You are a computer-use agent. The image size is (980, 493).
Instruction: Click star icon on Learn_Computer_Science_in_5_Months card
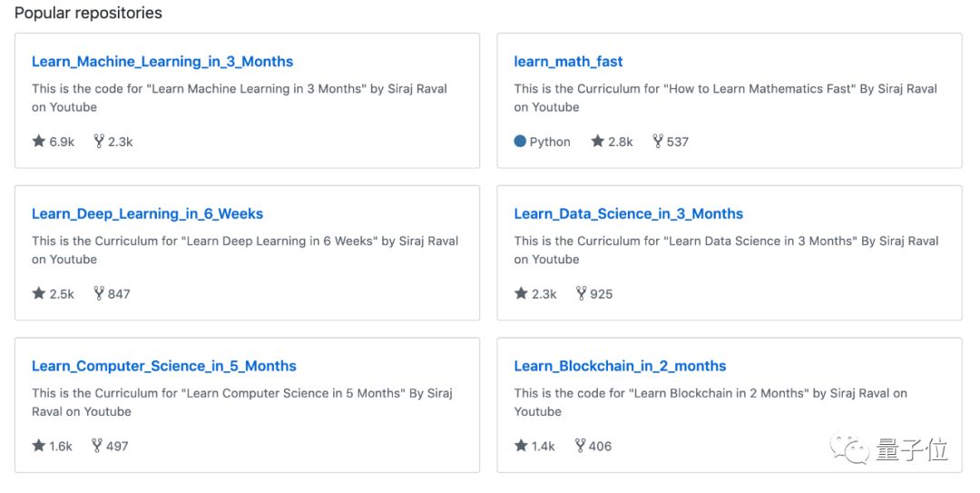coord(39,446)
